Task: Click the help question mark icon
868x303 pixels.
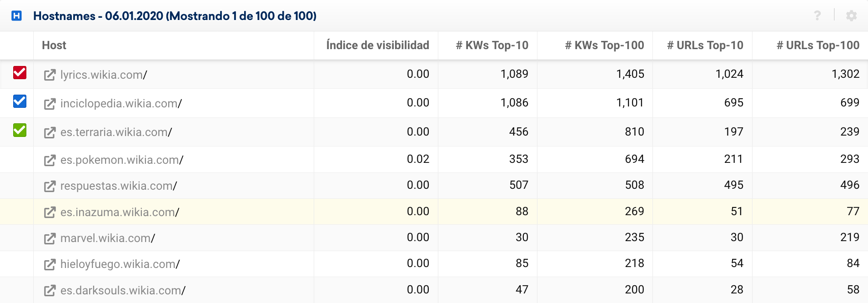Action: click(817, 16)
